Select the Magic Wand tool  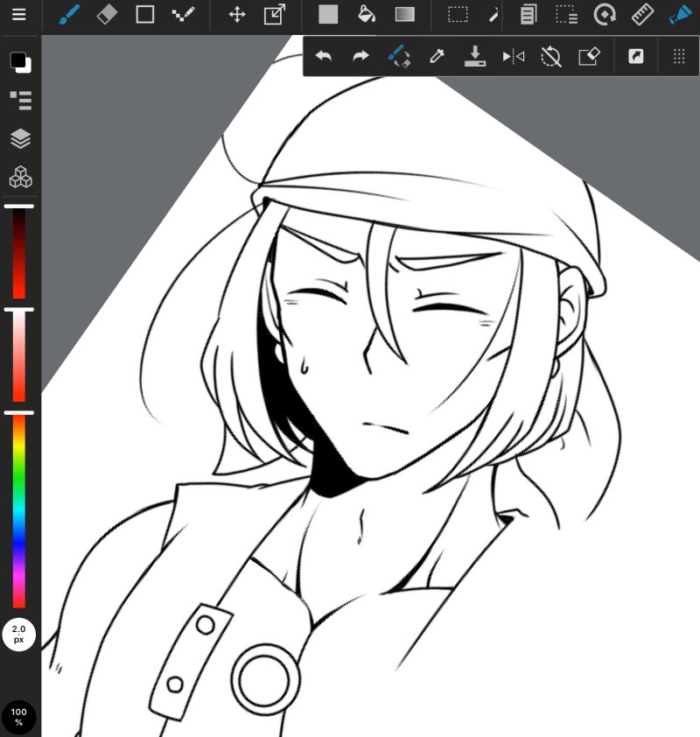pyautogui.click(x=493, y=15)
